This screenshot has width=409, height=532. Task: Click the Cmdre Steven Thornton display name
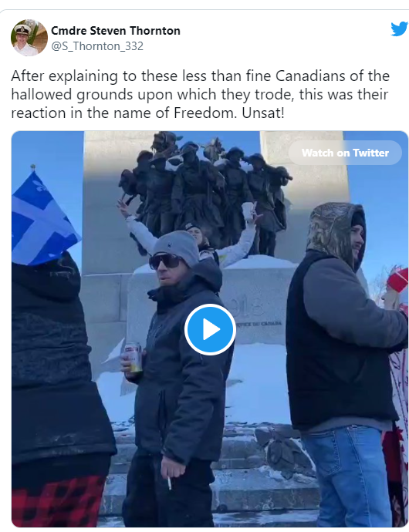pyautogui.click(x=116, y=31)
